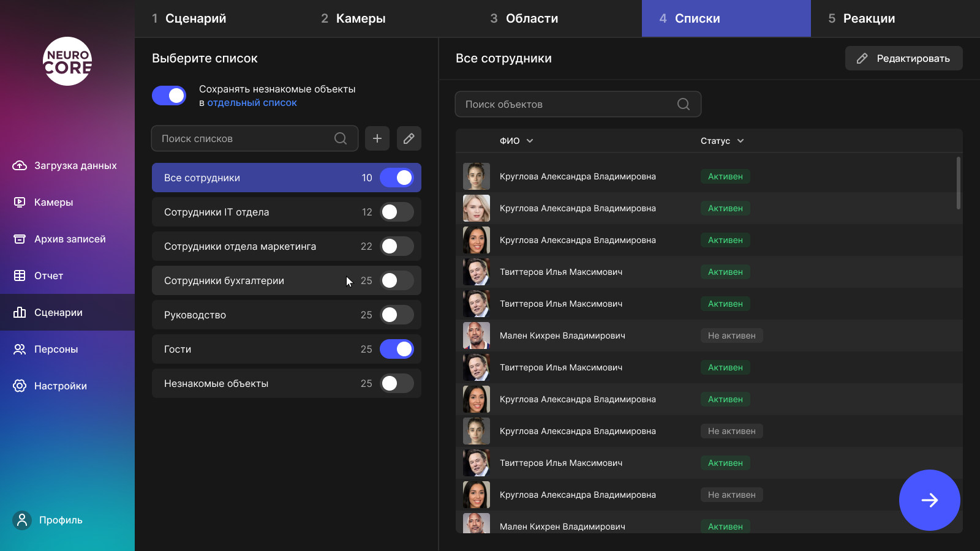
Task: Go to next step with arrow button
Action: (930, 500)
